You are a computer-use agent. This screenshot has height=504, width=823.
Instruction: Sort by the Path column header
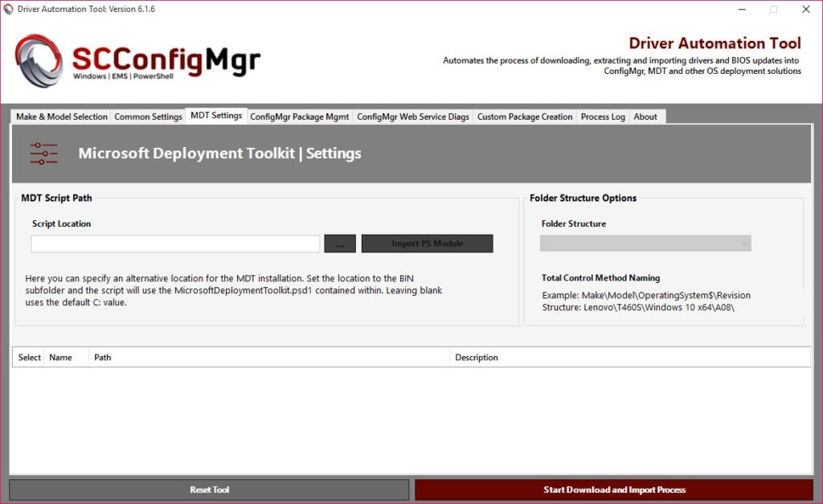[268, 357]
